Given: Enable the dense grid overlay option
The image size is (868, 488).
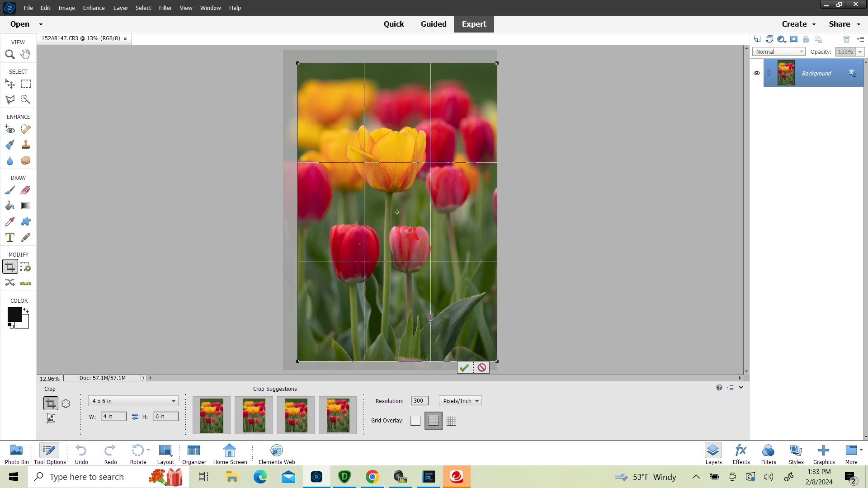Looking at the screenshot, I should [x=451, y=421].
